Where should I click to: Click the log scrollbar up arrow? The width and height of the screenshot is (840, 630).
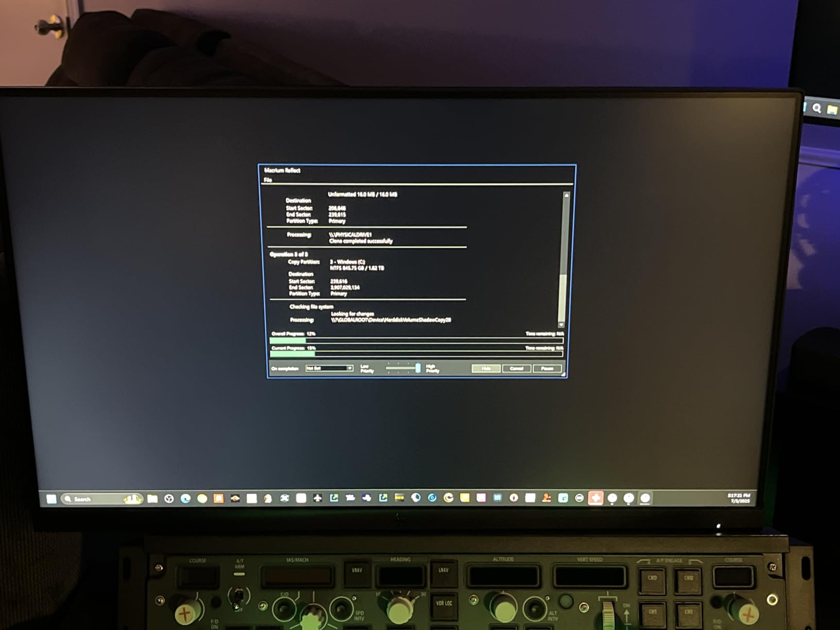tap(566, 196)
